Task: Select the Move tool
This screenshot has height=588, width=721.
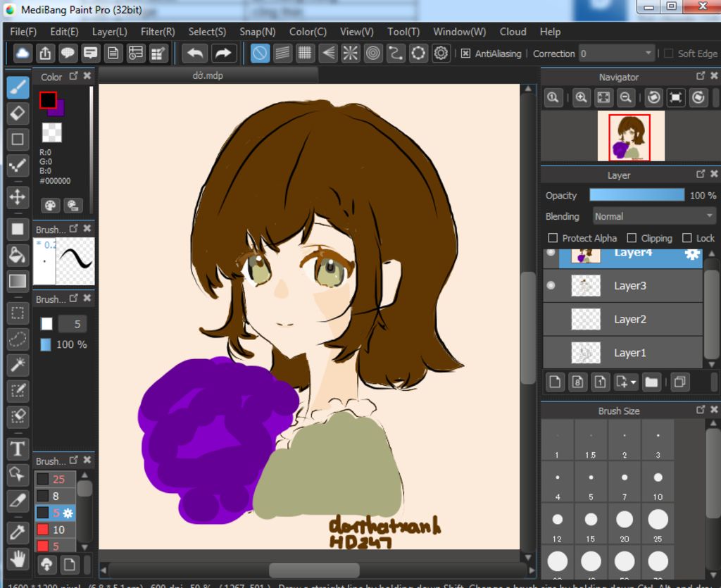Action: (x=18, y=196)
